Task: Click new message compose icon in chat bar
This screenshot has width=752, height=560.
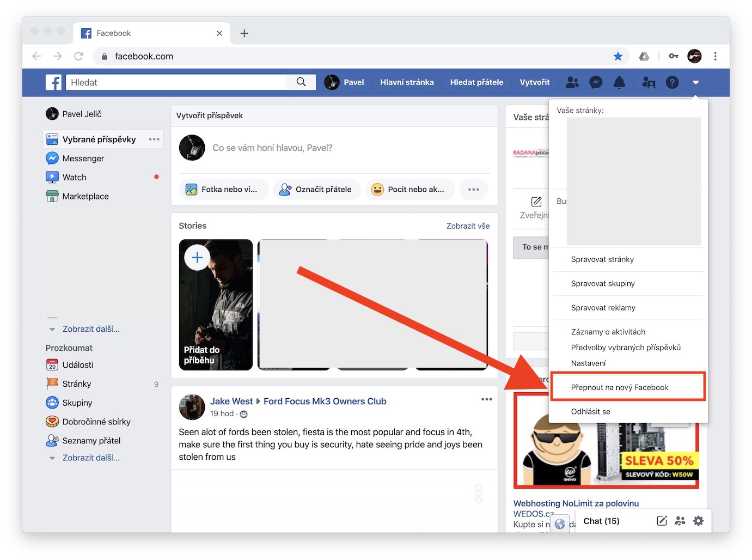Action: [x=662, y=521]
